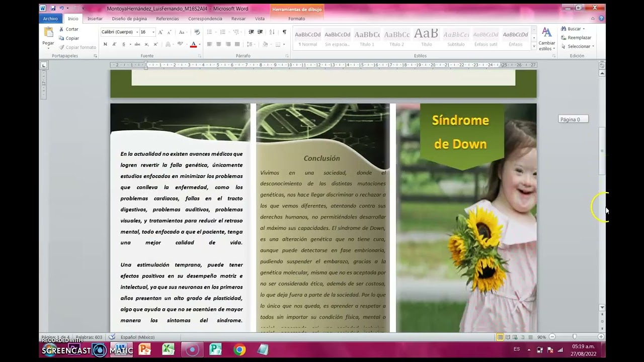Open the font color dropdown arrow
644x362 pixels.
pos(200,44)
